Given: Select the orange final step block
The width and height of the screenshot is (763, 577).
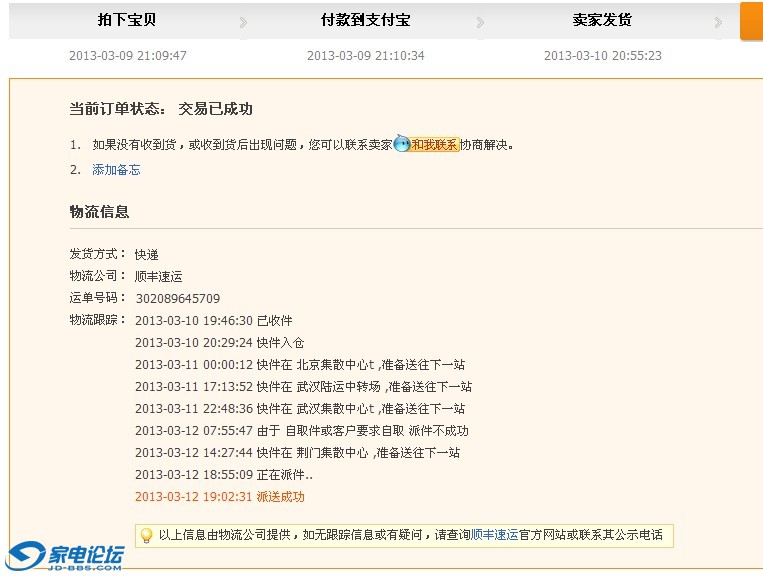Looking at the screenshot, I should coord(751,21).
